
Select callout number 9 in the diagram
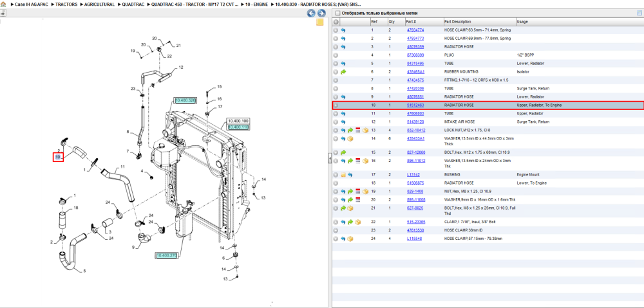[x=133, y=248]
